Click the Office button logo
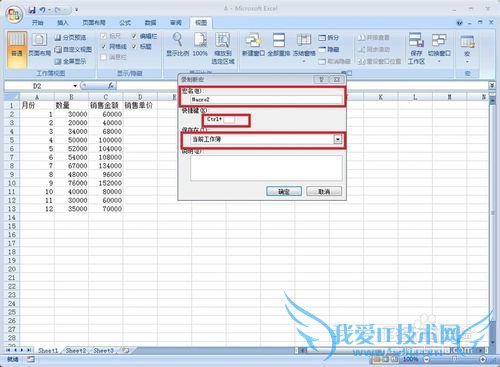The height and width of the screenshot is (367, 500). tap(15, 14)
